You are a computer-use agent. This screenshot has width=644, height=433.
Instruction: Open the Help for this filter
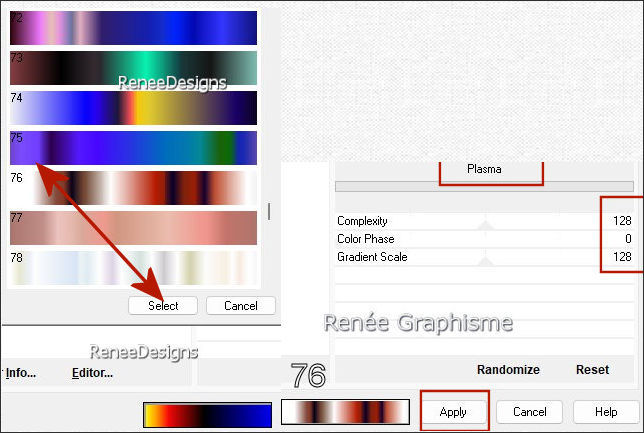click(x=605, y=411)
